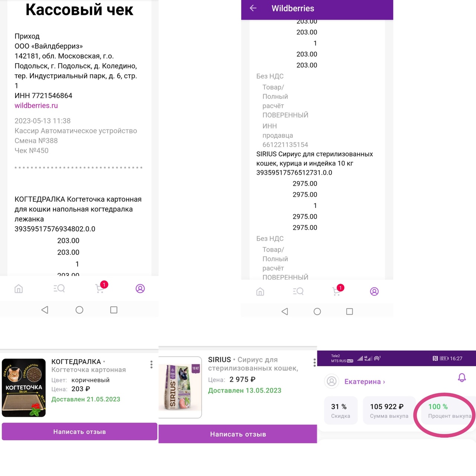This screenshot has height=476, width=476.
Task: Open catalog search icon under the Кассовый чек receipt
Action: point(59,288)
